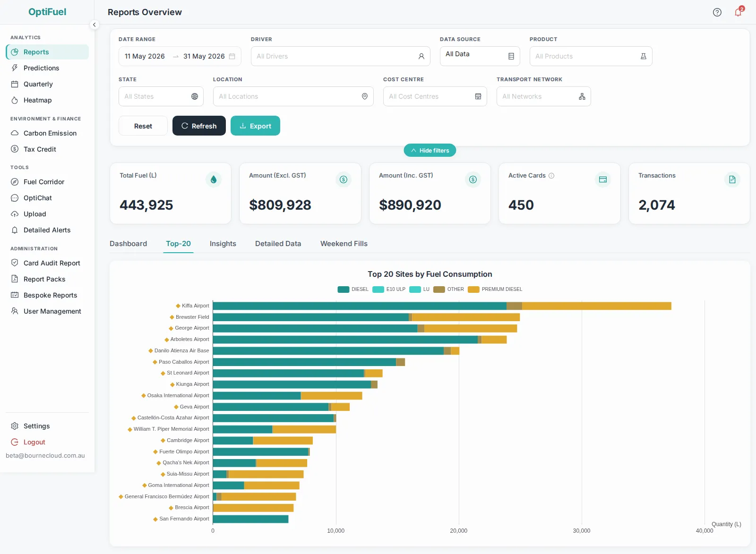The image size is (756, 554).
Task: Open the All Drivers dropdown
Action: click(x=341, y=56)
